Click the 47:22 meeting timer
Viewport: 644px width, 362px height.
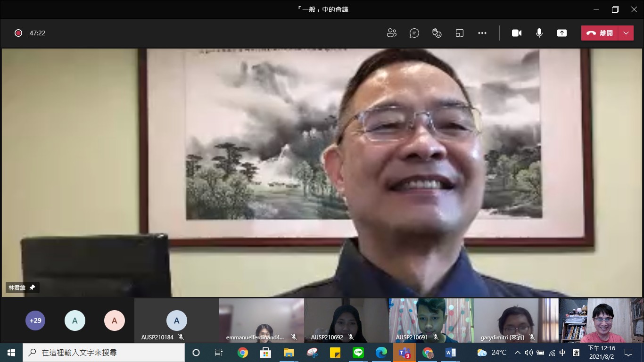click(37, 33)
